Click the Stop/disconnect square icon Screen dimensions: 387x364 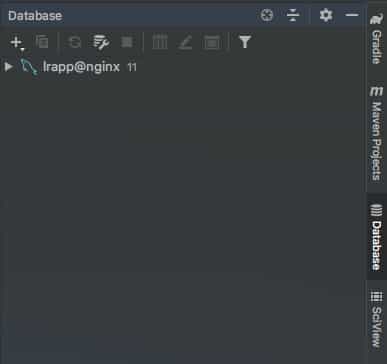tap(127, 42)
